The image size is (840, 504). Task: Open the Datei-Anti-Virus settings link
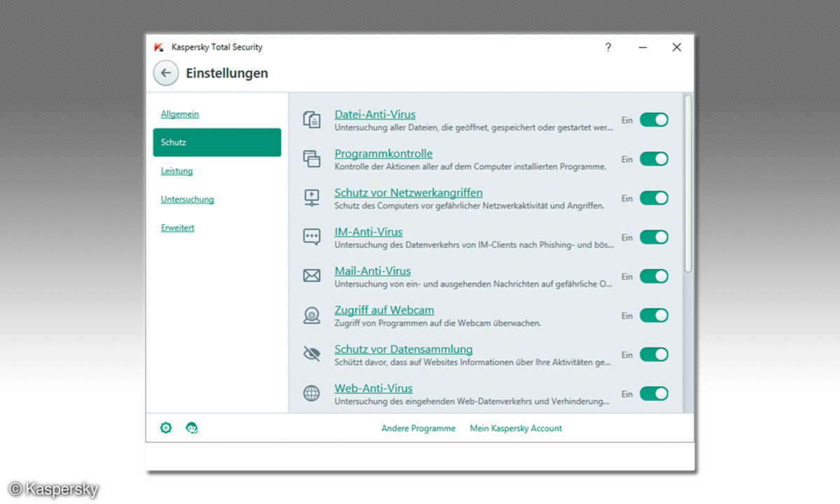(x=375, y=114)
